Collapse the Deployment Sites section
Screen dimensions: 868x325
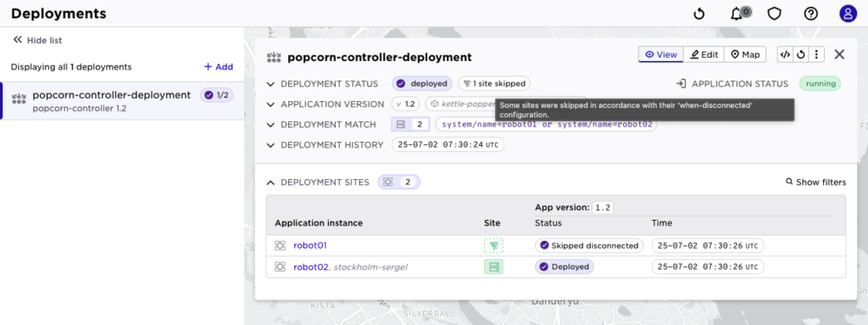(270, 182)
